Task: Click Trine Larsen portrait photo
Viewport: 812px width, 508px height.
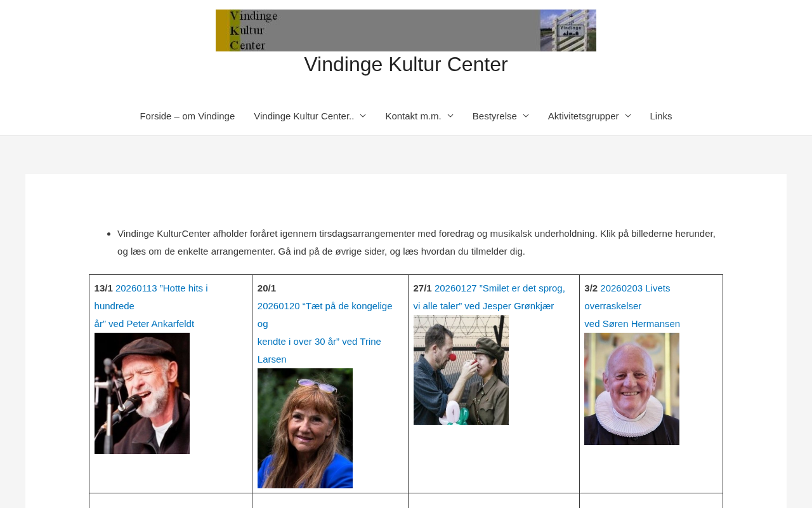Action: click(305, 428)
